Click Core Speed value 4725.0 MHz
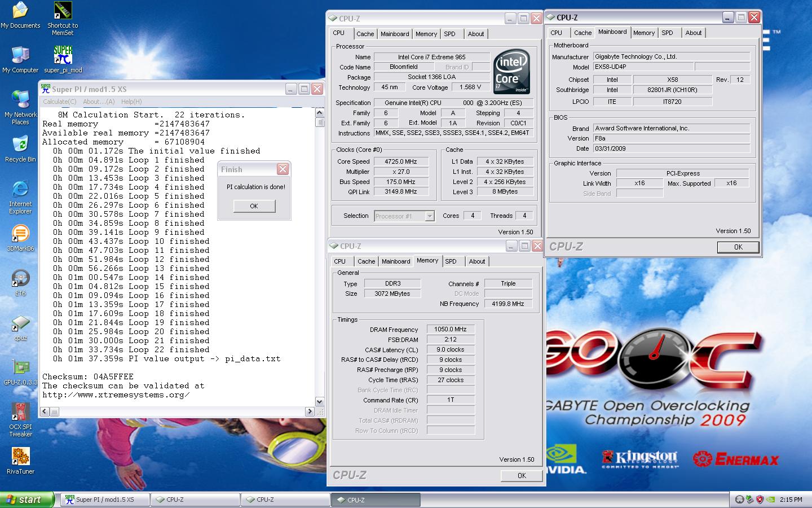Viewport: 812px width, 508px height. coord(401,161)
